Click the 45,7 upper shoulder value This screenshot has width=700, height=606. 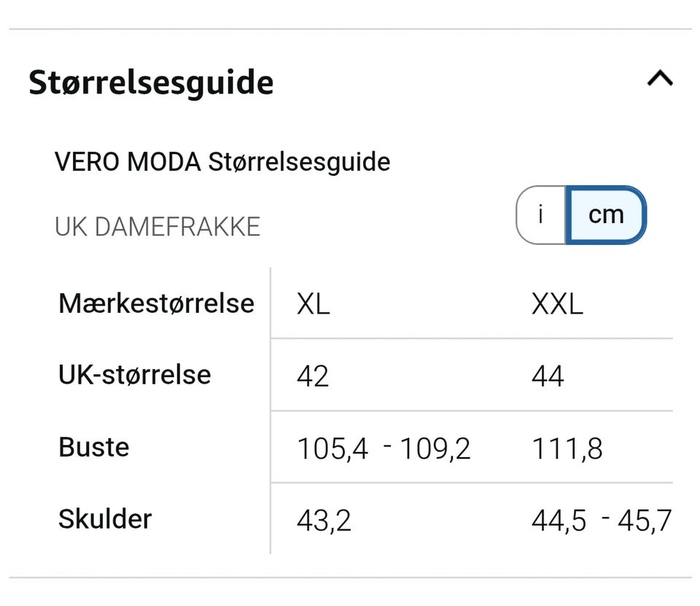[x=645, y=521]
